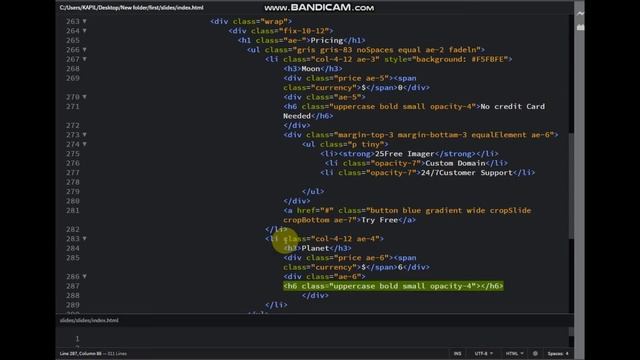Click the highlighted h6 tag on line 287
The width and height of the screenshot is (640, 360).
(x=393, y=286)
